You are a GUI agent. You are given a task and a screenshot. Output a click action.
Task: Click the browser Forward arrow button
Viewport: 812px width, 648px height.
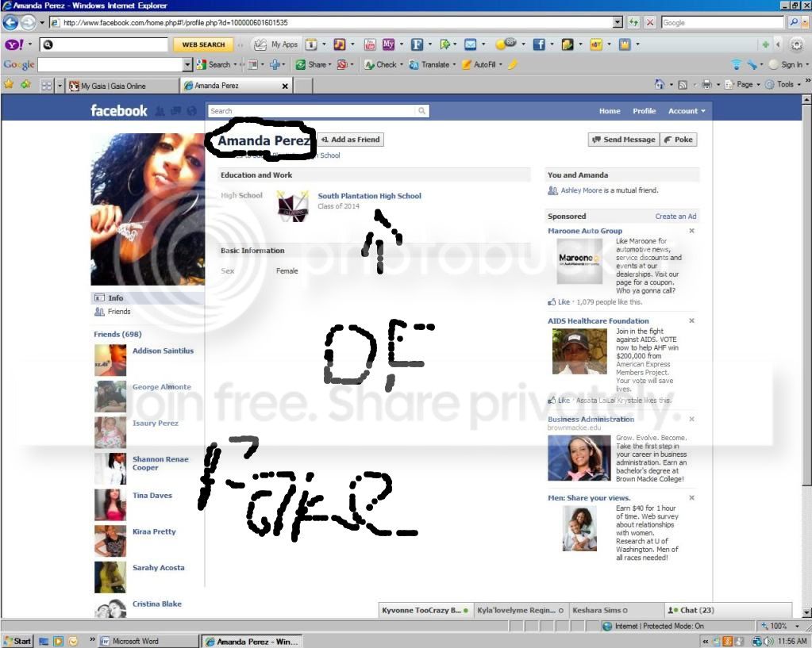[x=28, y=22]
